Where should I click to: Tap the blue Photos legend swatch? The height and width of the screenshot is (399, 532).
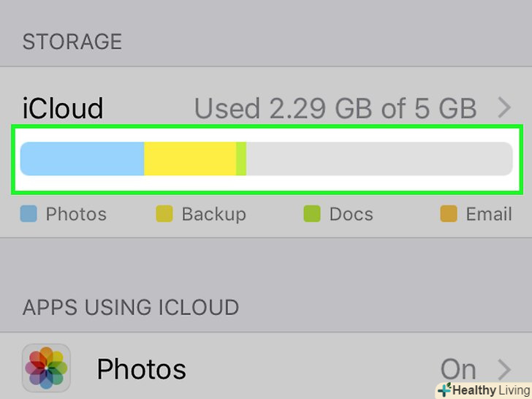point(28,214)
